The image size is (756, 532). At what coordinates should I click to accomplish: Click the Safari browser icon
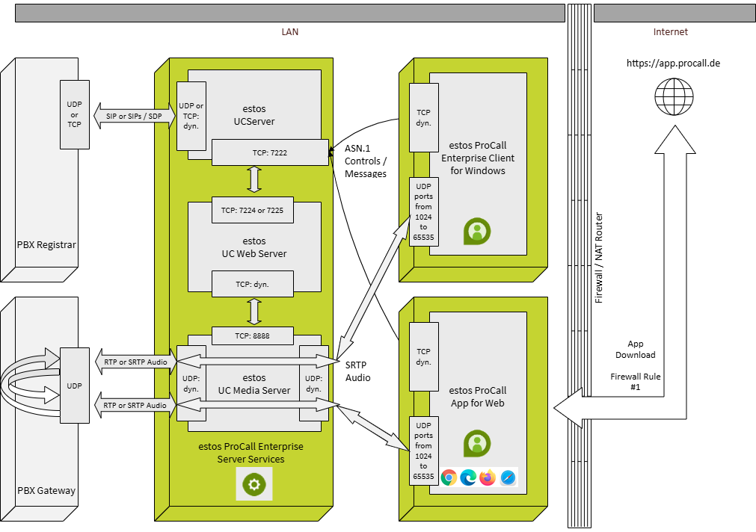tap(508, 477)
